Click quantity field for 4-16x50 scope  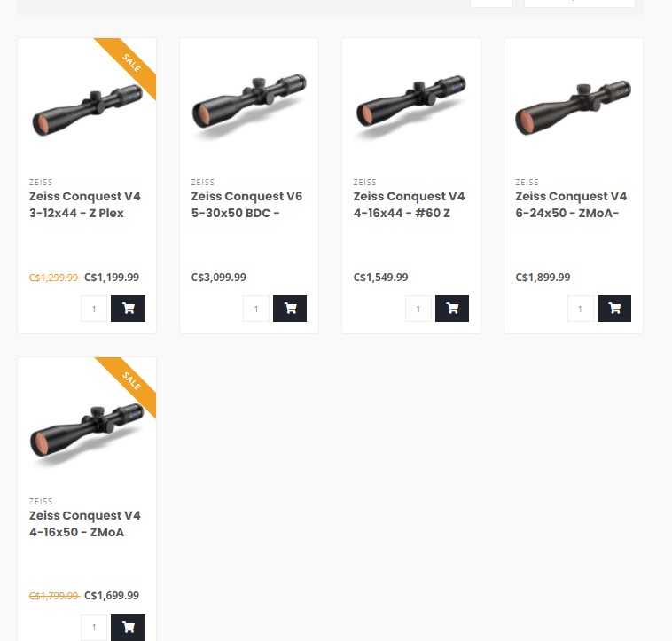pyautogui.click(x=94, y=628)
